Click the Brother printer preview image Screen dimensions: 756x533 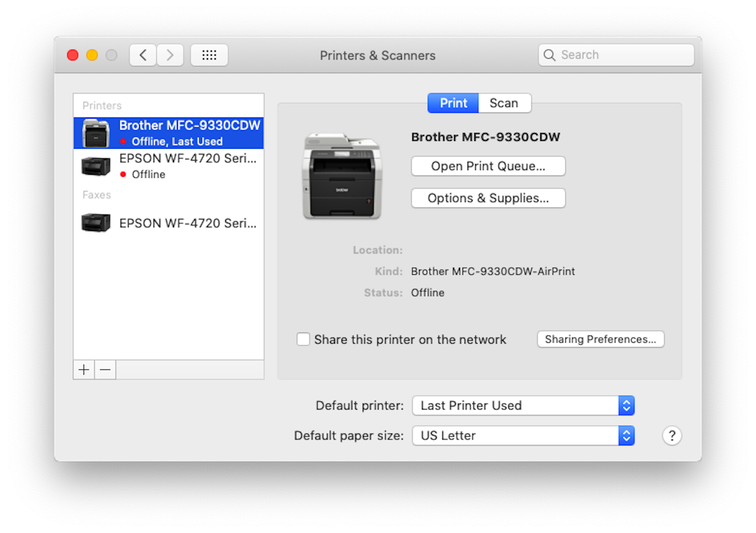[342, 176]
